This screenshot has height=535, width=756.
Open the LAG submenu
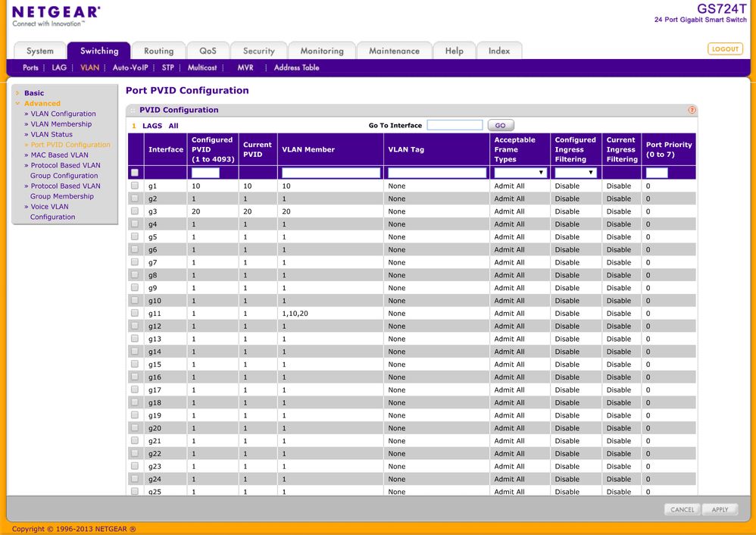tap(59, 67)
